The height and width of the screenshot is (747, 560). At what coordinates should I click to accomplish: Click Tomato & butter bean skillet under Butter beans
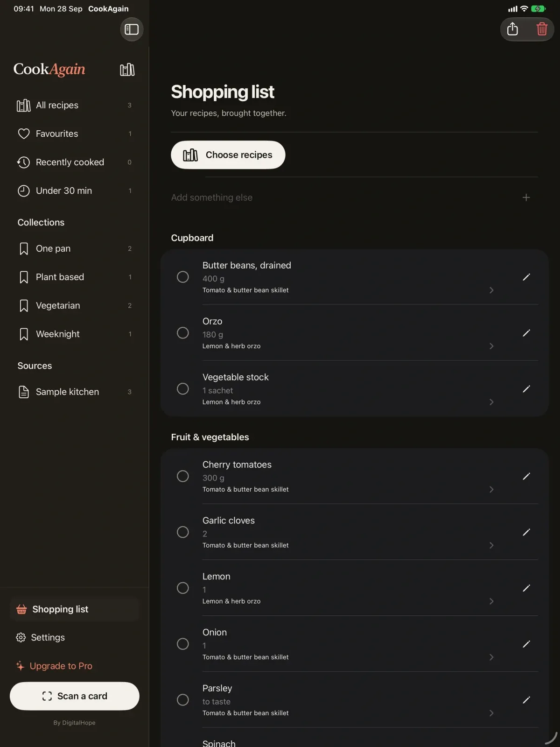tap(245, 290)
